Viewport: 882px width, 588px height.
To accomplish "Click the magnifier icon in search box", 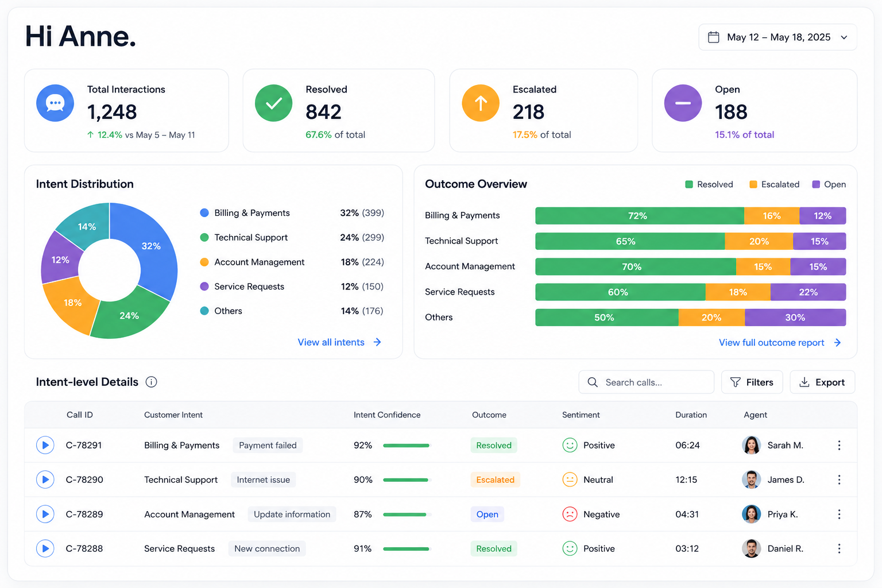I will pos(593,382).
